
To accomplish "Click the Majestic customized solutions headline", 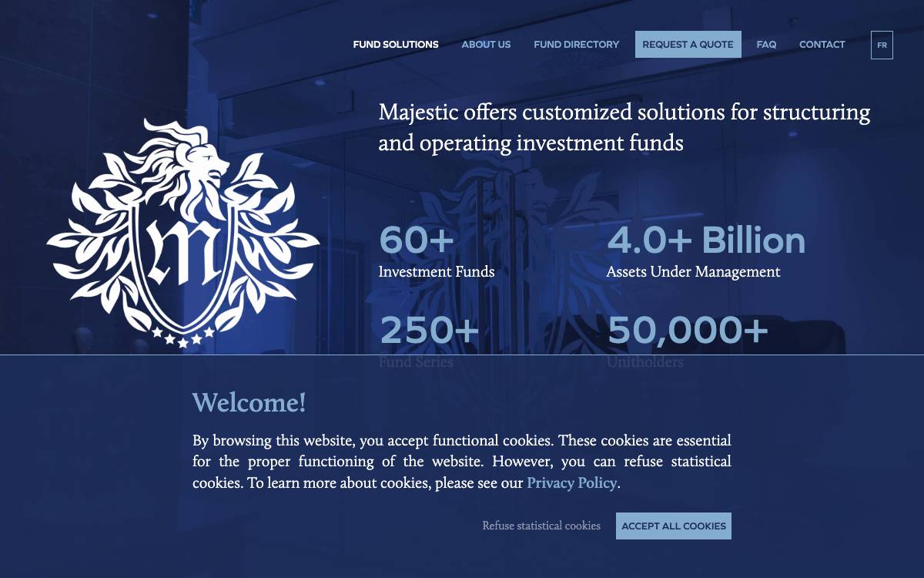I will (x=624, y=127).
